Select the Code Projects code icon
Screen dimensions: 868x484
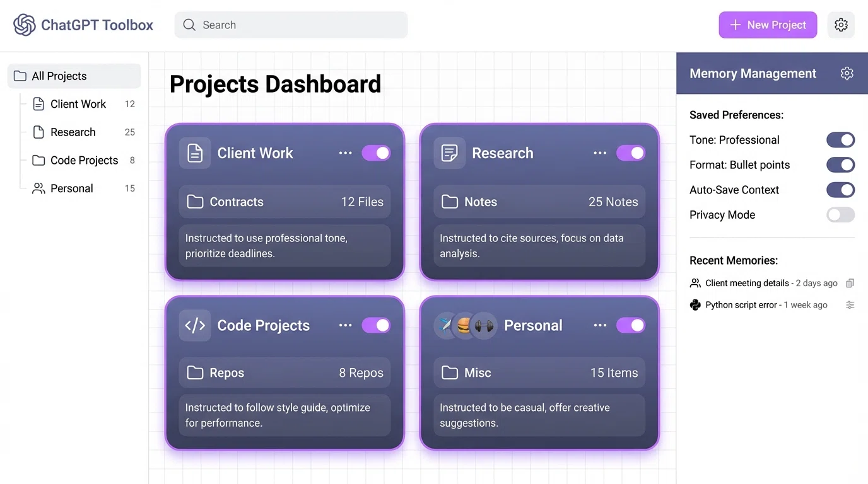tap(195, 325)
